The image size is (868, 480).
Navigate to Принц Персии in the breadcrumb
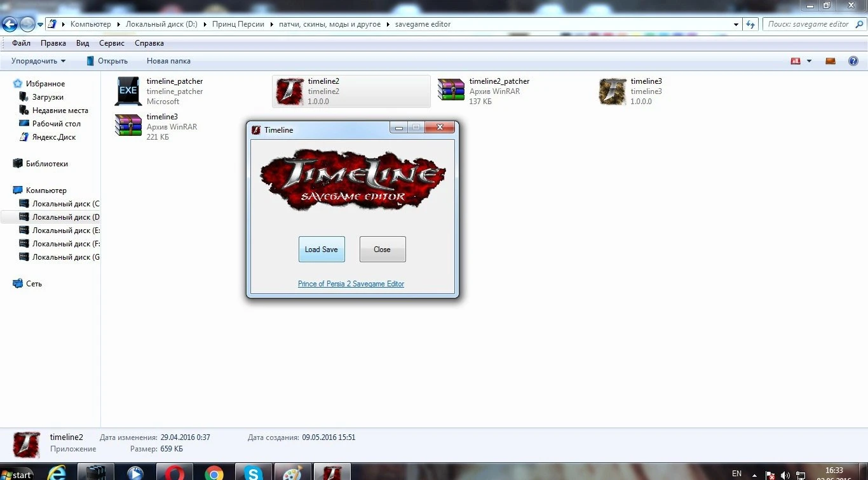[x=239, y=24]
